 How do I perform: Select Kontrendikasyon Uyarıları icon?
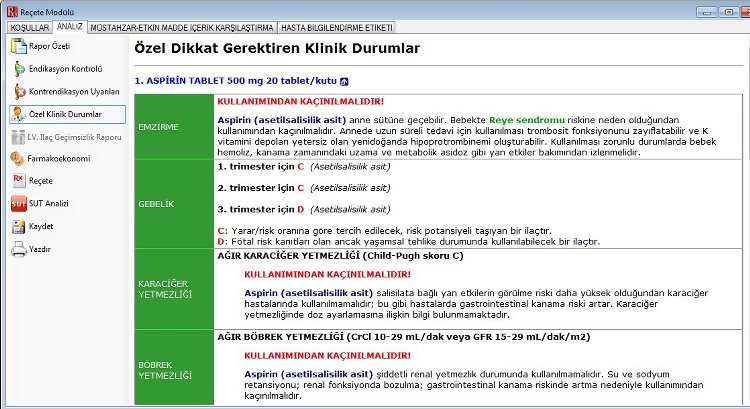19,91
